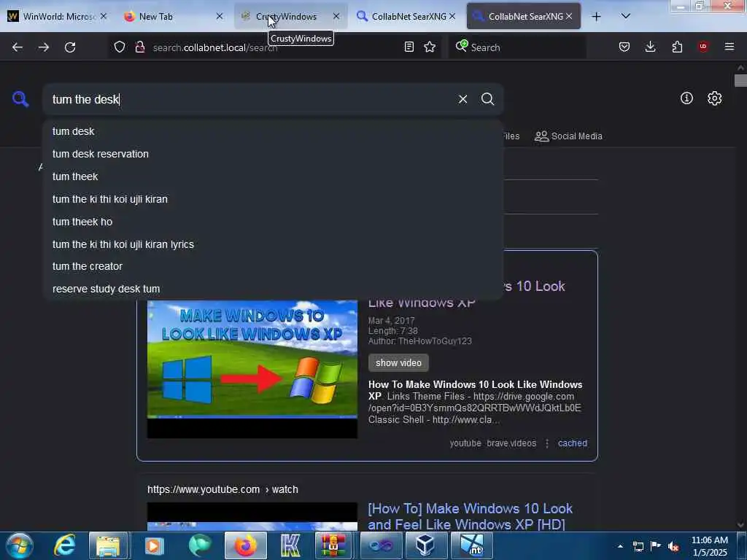The image size is (747, 560).
Task: Open a new browser tab
Action: (x=596, y=17)
